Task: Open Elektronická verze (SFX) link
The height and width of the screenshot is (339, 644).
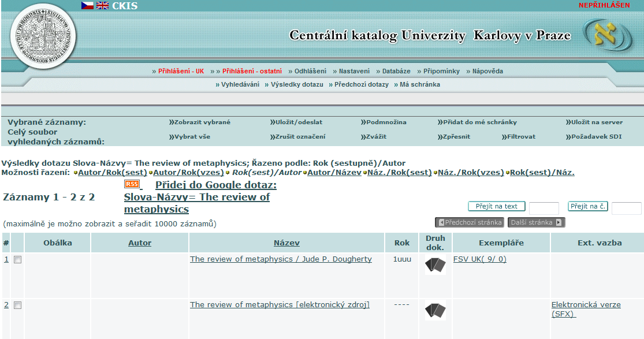Action: coord(586,310)
